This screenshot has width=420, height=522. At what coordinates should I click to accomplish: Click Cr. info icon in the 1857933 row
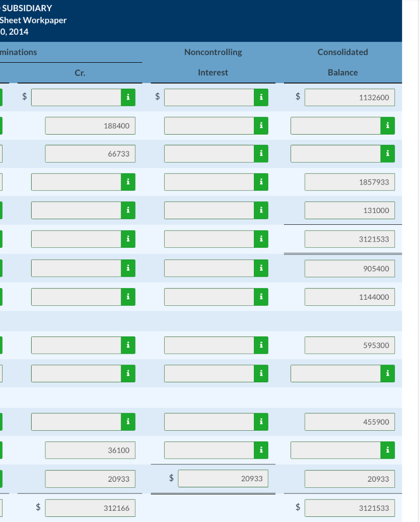128,182
